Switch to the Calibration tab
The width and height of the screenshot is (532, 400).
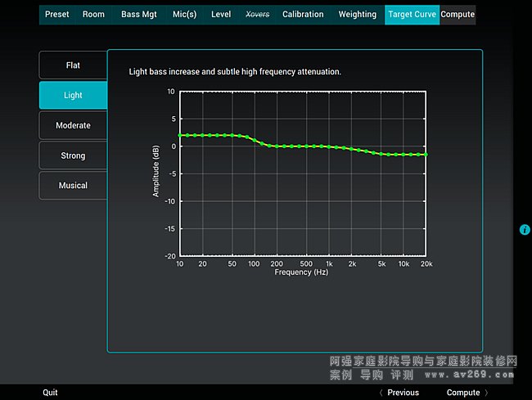point(303,15)
